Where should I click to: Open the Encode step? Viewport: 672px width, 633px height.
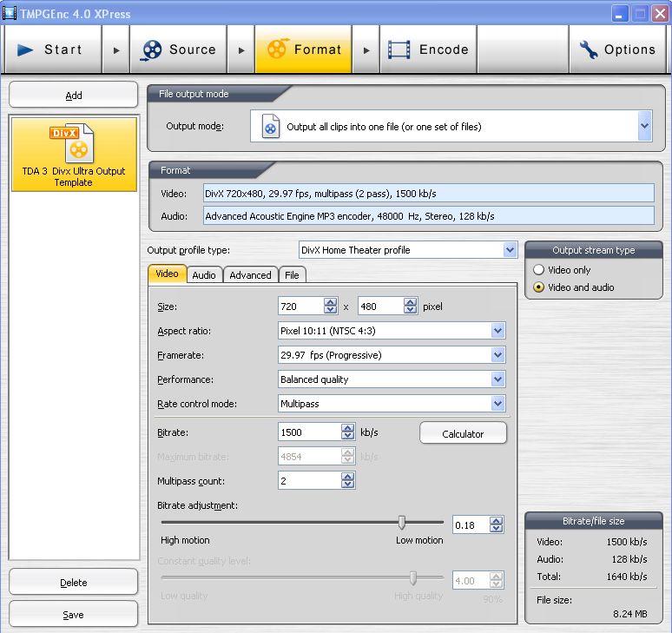[428, 49]
